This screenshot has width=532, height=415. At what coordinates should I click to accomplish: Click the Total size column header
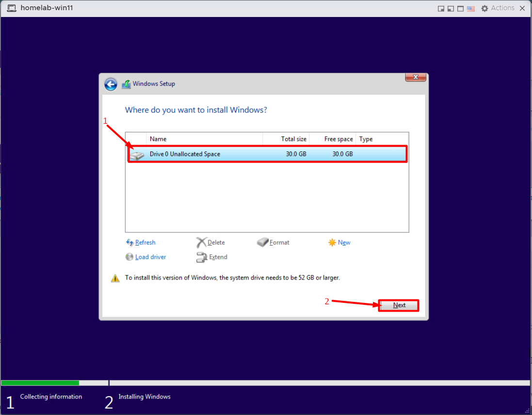(286, 139)
